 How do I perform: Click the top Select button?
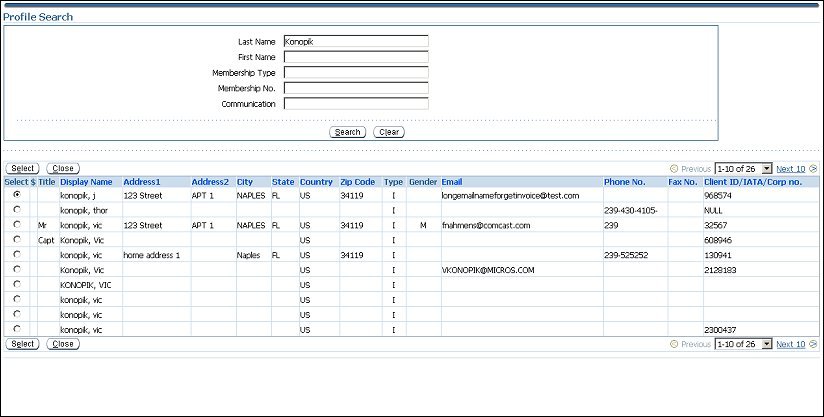22,169
